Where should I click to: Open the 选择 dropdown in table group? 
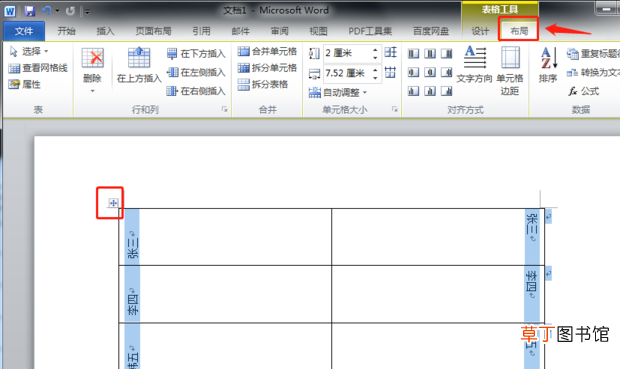click(x=29, y=51)
